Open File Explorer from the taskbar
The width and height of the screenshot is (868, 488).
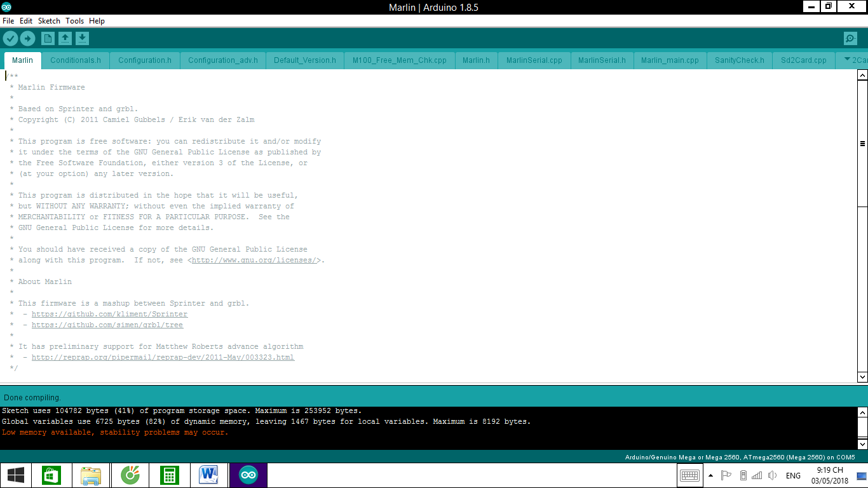point(91,475)
